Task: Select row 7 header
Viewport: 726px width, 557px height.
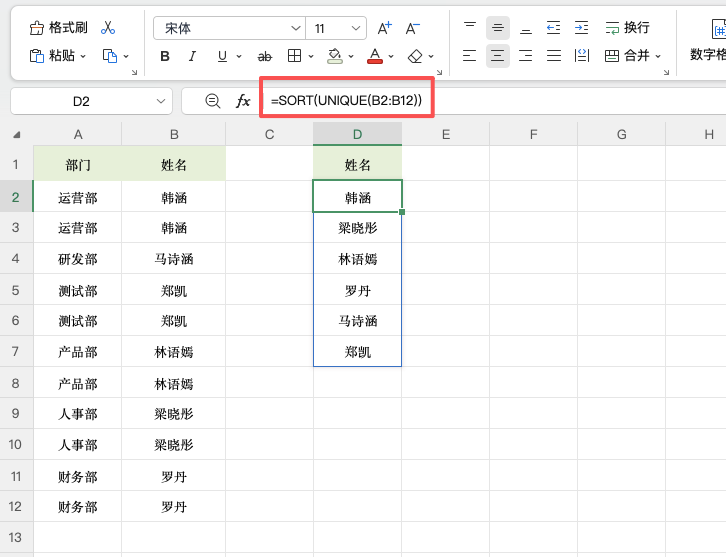Action: (x=16, y=351)
